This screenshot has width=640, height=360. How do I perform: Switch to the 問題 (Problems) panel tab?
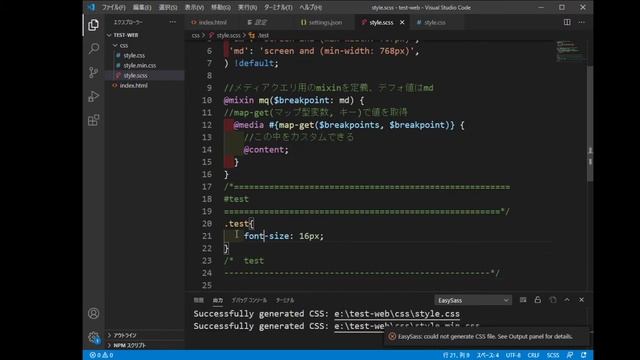coord(198,300)
